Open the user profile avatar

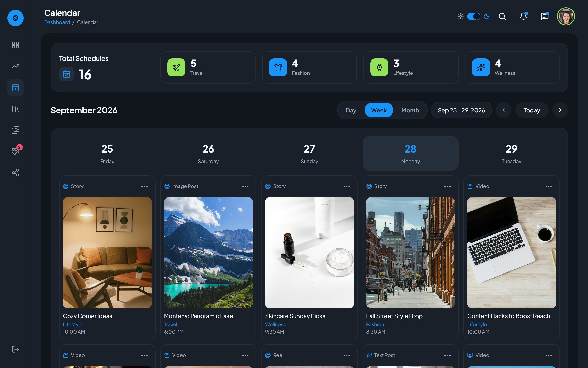coord(566,17)
